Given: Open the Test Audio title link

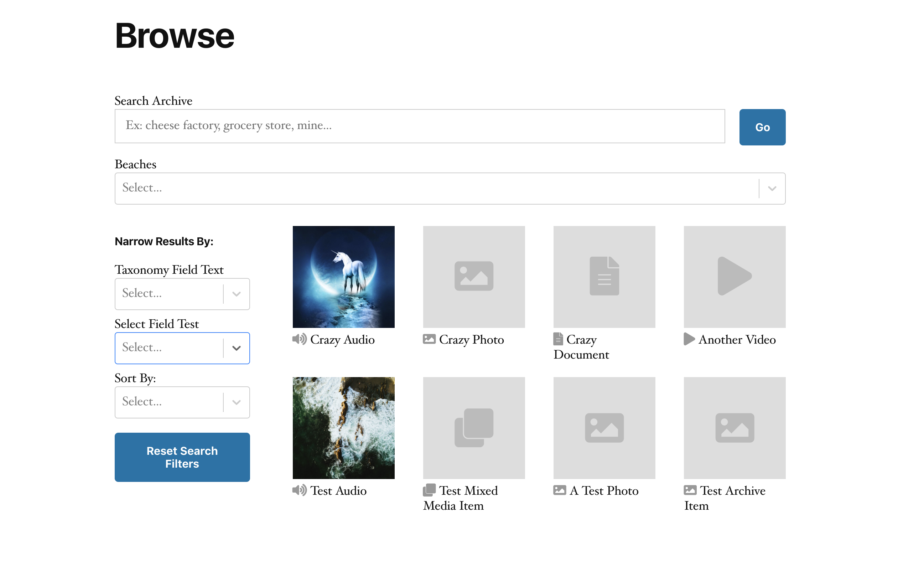Looking at the screenshot, I should click(338, 490).
